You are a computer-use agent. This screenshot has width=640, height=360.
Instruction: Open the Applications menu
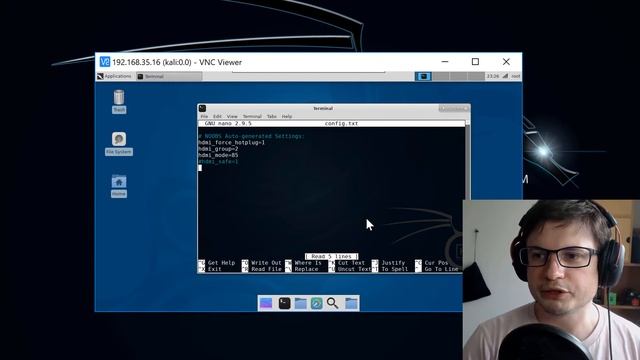click(114, 76)
